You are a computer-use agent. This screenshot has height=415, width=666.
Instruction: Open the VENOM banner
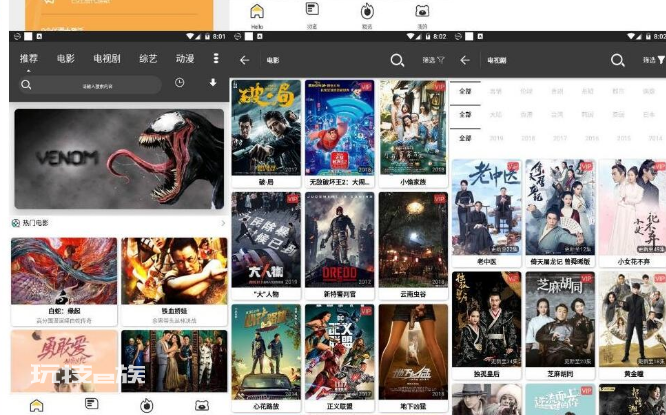[x=119, y=159]
